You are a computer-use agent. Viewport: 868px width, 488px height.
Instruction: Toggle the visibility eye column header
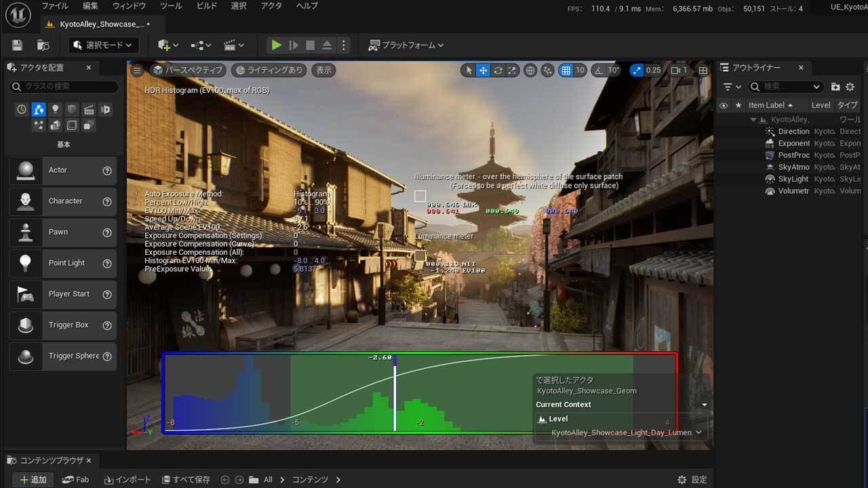click(724, 105)
